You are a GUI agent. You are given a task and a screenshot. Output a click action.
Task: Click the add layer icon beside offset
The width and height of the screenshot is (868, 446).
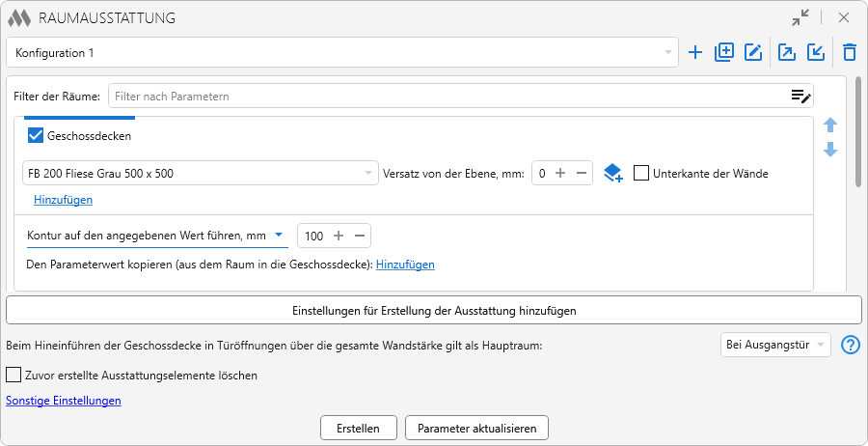(x=612, y=174)
